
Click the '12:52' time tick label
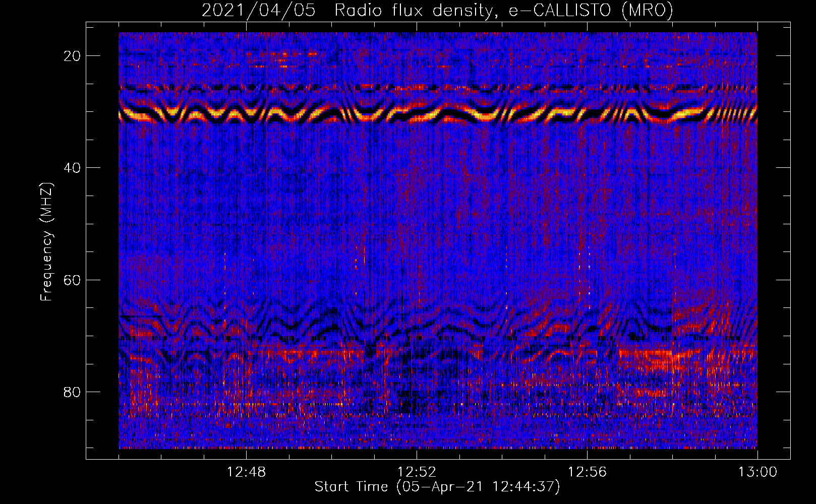[417, 472]
